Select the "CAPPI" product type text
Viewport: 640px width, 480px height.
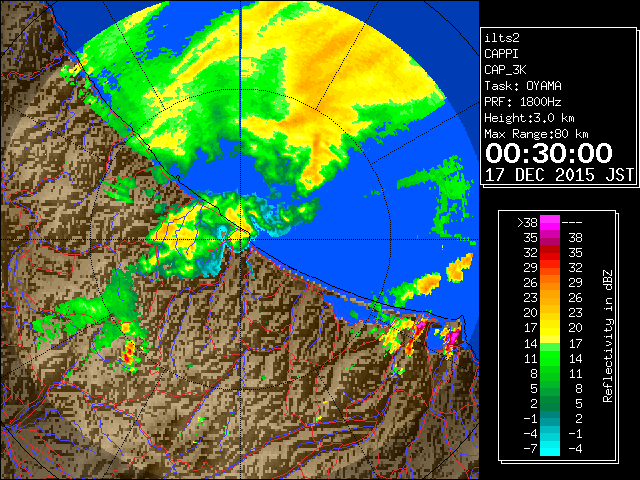501,54
